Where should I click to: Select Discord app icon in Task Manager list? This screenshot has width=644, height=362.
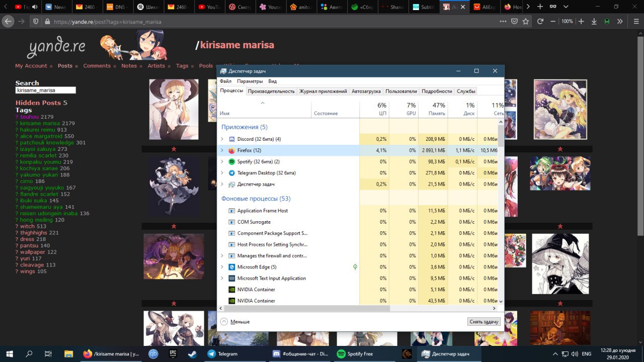[x=231, y=139]
